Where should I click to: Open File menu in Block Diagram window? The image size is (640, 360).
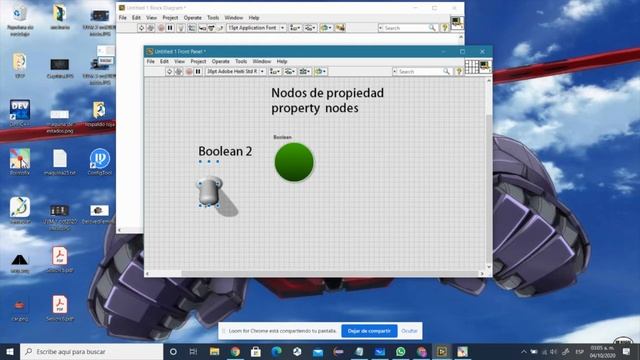tap(122, 18)
